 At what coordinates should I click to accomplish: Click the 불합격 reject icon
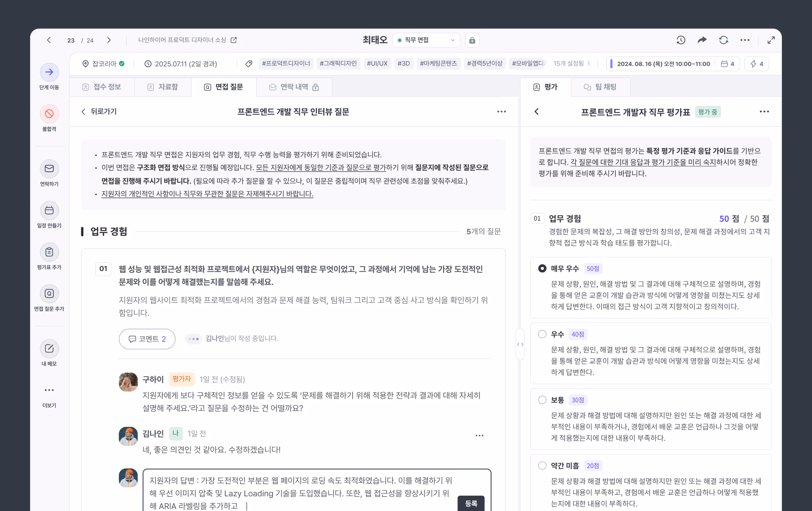coord(49,113)
